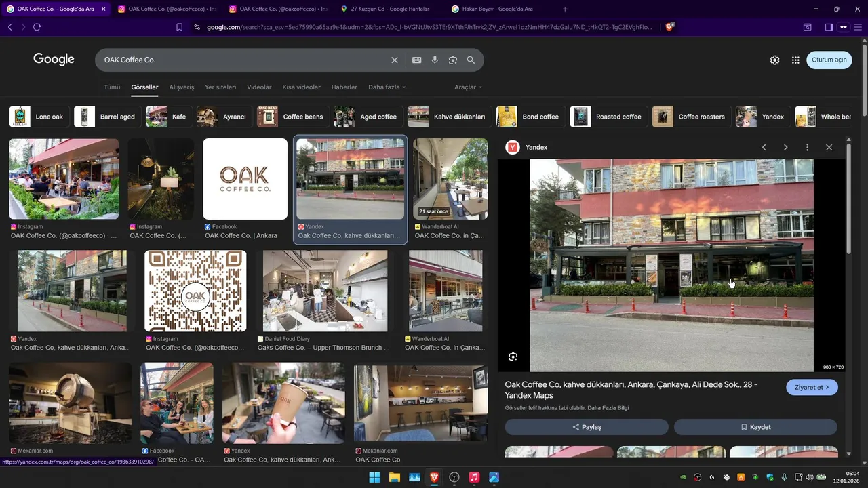Open the on-screen keyboard input tool

coord(417,60)
